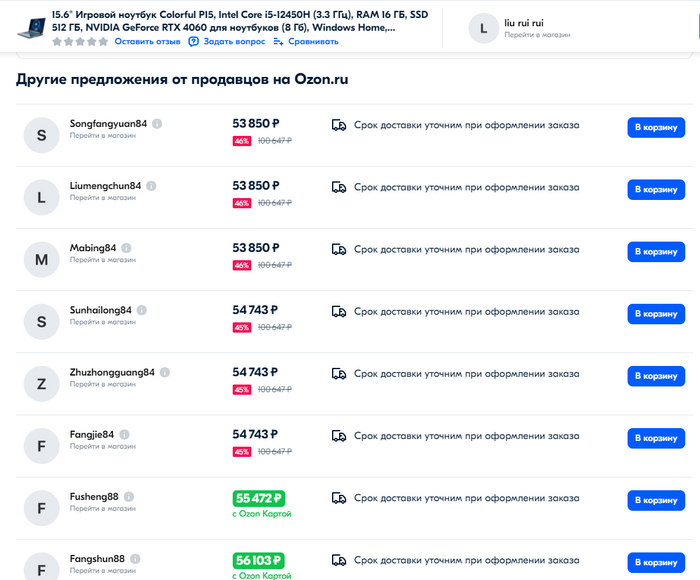Go to liu rui rui store
Viewport: 700px width, 580px height.
(537, 34)
